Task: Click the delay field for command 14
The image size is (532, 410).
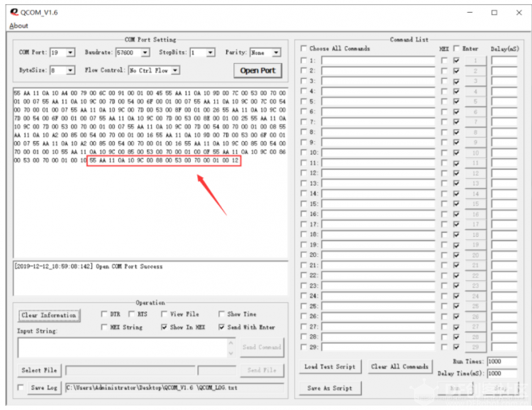Action: (x=504, y=194)
